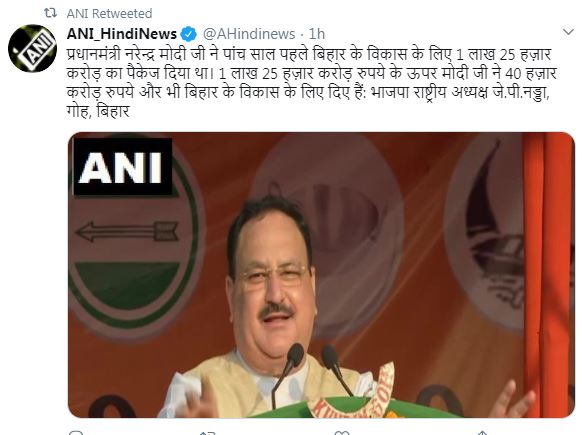
Task: Click the arrow symbol logo in photo
Action: pyautogui.click(x=127, y=231)
